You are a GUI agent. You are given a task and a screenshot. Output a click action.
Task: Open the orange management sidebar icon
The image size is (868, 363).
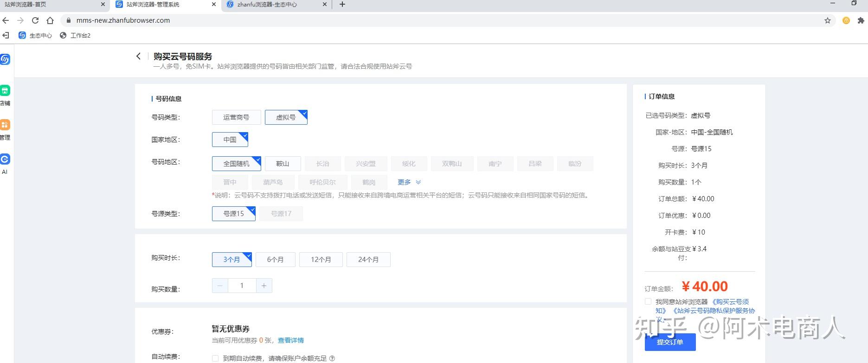(x=5, y=125)
